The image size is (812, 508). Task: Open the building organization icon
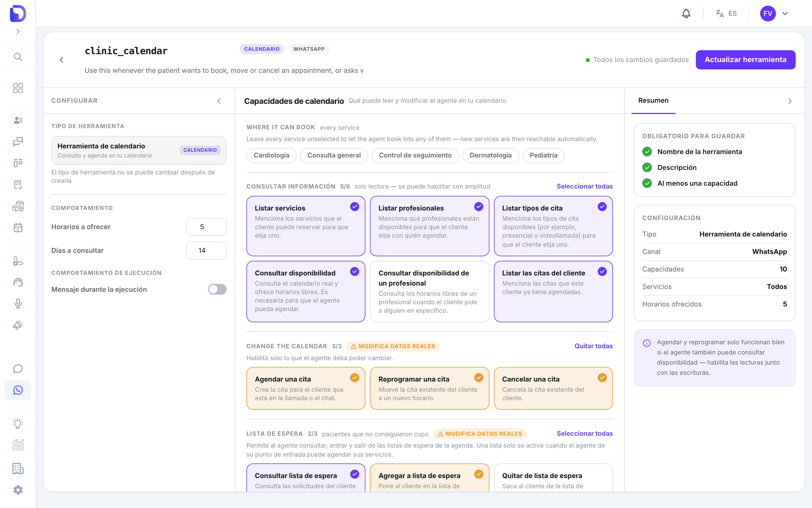[18, 468]
